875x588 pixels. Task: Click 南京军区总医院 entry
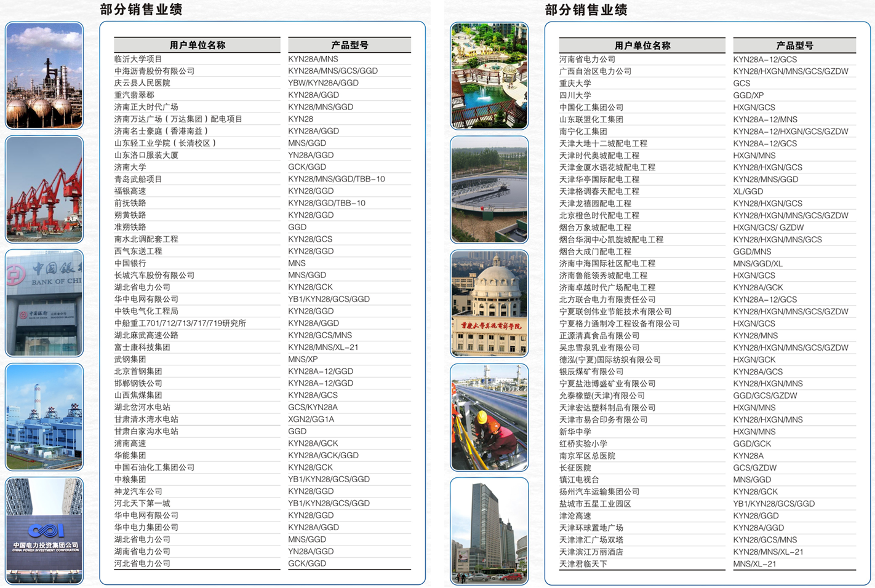pyautogui.click(x=588, y=456)
